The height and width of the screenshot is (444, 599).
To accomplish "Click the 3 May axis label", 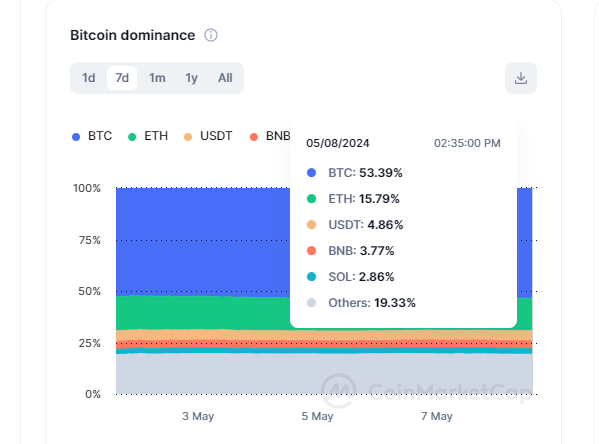I will (x=198, y=416).
